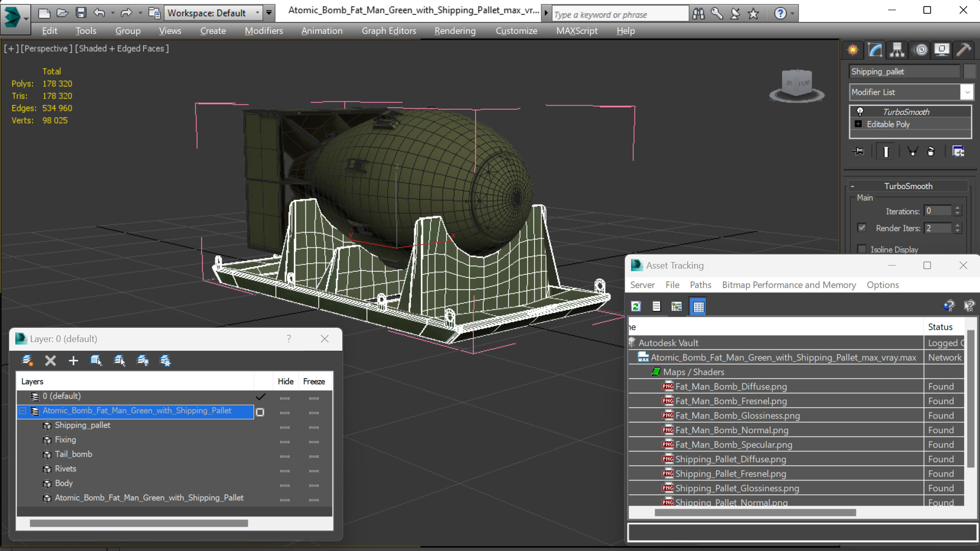Click the Asset Tracking horizontal scrollbar
Image resolution: width=980 pixels, height=551 pixels.
tap(755, 513)
